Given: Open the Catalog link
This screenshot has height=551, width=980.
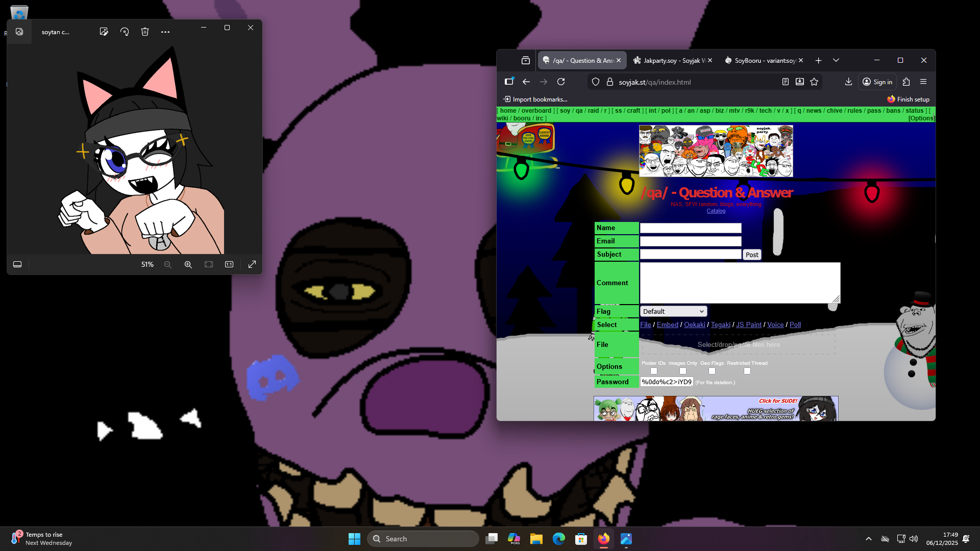Looking at the screenshot, I should [x=716, y=211].
